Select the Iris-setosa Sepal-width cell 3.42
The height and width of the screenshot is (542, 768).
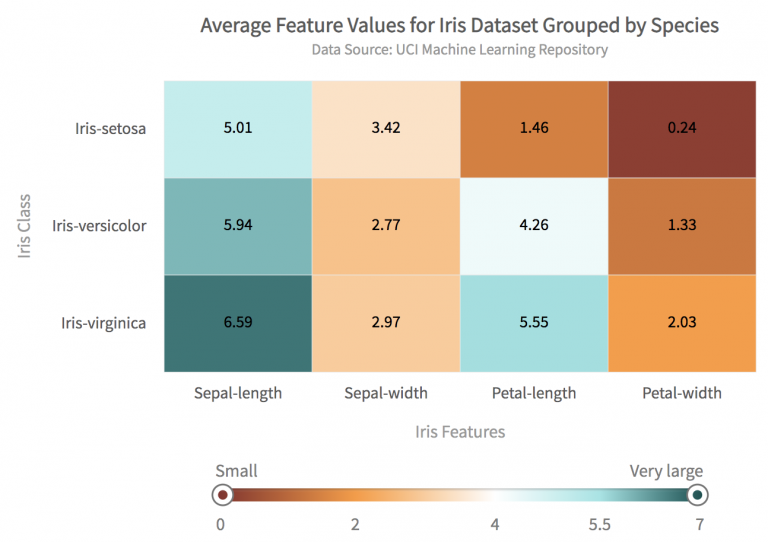tap(386, 128)
